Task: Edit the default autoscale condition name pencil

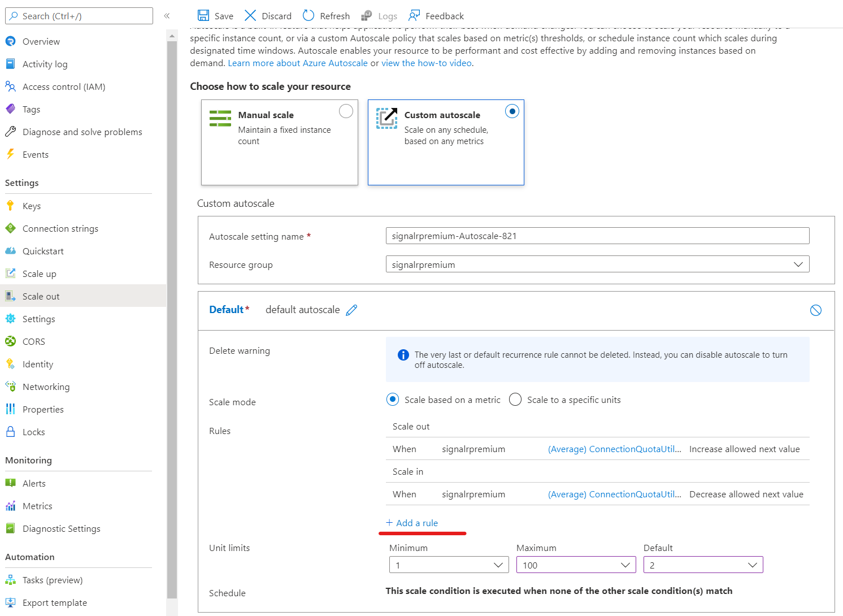Action: [351, 310]
